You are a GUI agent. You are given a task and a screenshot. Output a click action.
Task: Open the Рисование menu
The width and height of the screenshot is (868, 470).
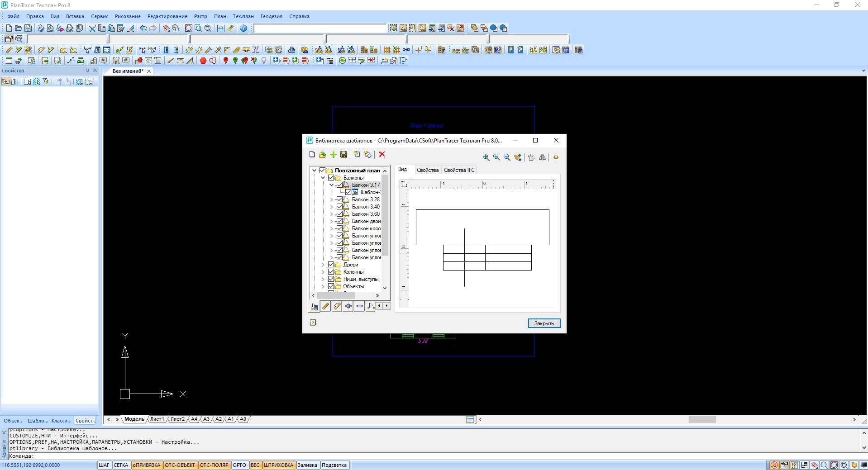point(128,16)
